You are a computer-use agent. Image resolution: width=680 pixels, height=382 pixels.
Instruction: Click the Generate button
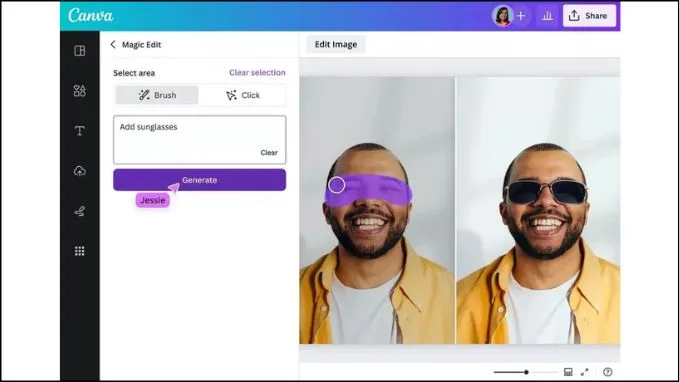pos(199,180)
